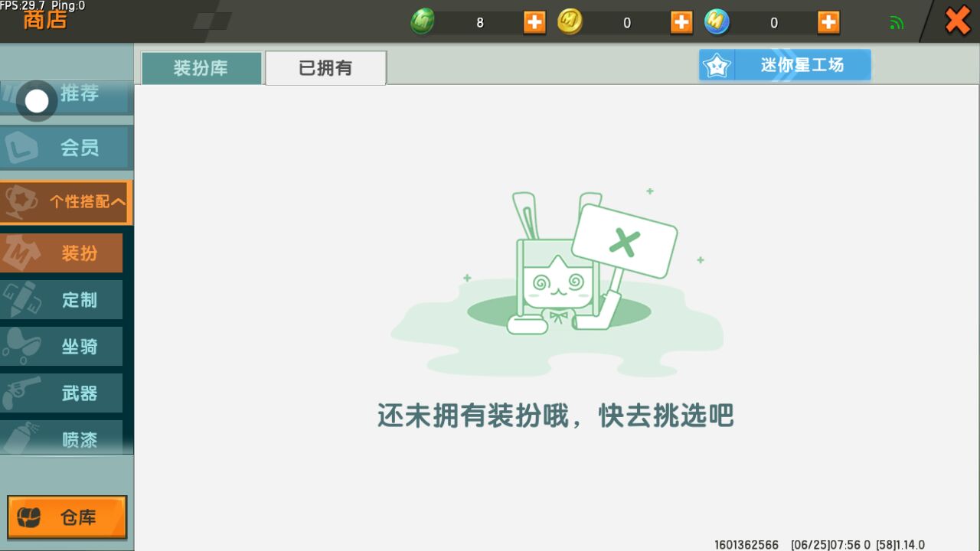Screen dimensions: 980x551
Task: Click the blue M coin icon
Action: (717, 22)
